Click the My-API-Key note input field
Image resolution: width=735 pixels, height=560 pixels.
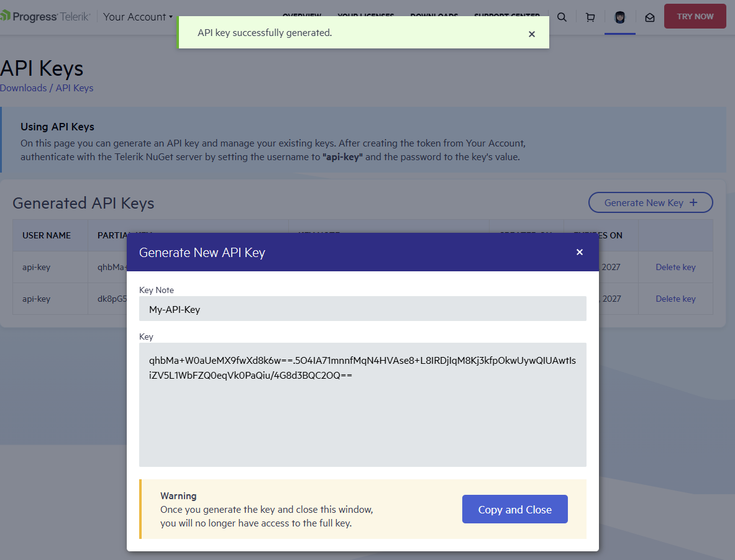click(363, 308)
